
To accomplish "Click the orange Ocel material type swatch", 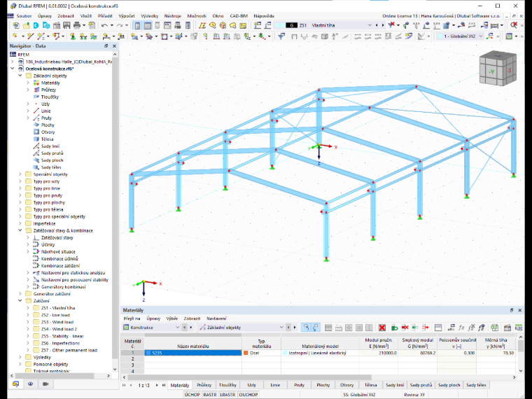I will point(246,353).
